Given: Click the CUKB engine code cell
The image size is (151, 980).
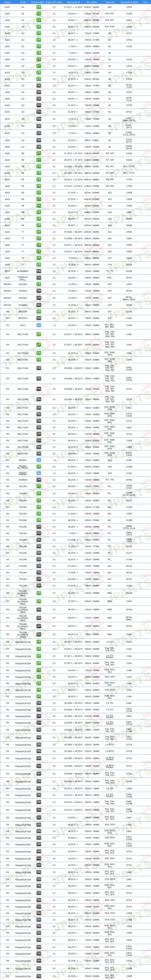Looking at the screenshot, I should tap(129, 325).
